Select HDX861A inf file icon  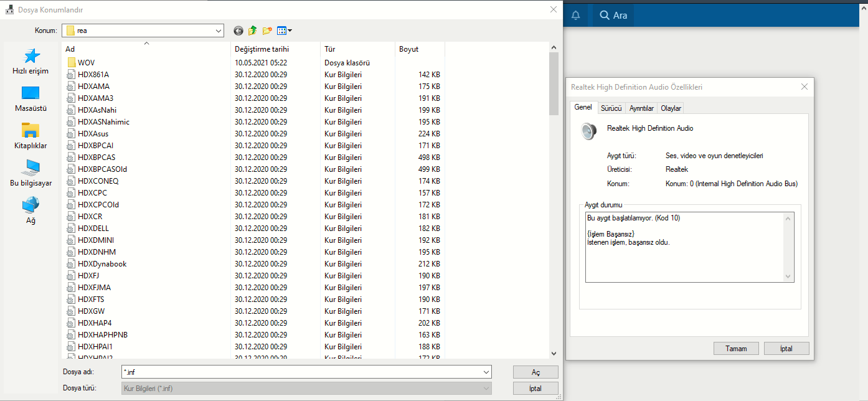pos(71,75)
